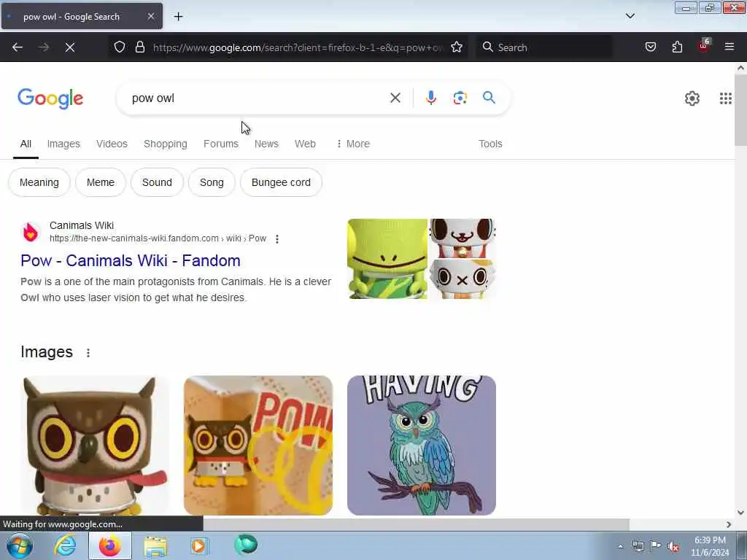Screen dimensions: 747x560
Task: Switch to the News tab
Action: point(266,144)
